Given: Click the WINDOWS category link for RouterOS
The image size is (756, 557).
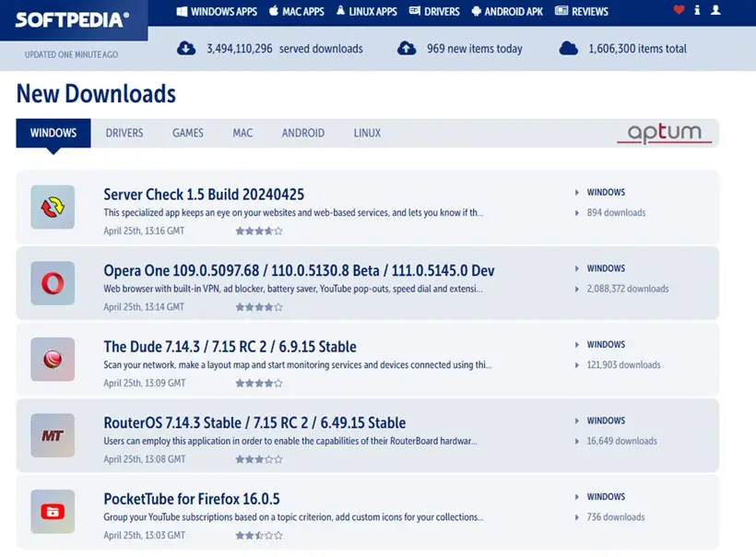Looking at the screenshot, I should [x=606, y=421].
